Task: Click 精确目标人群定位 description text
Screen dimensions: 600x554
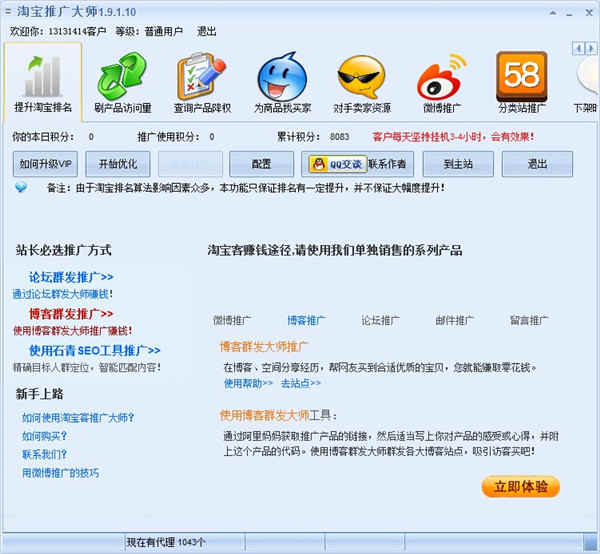Action: (86, 368)
